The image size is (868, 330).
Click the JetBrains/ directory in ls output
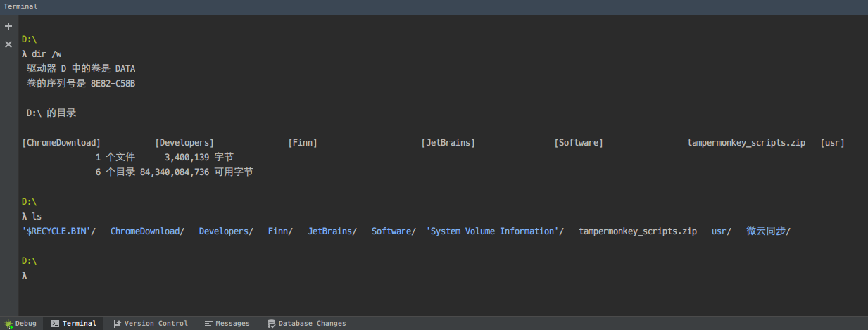[332, 231]
